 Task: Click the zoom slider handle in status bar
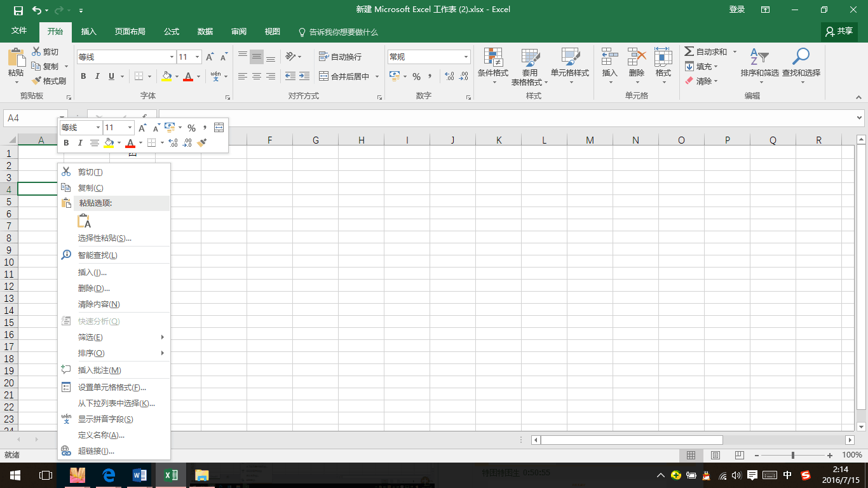coord(792,455)
